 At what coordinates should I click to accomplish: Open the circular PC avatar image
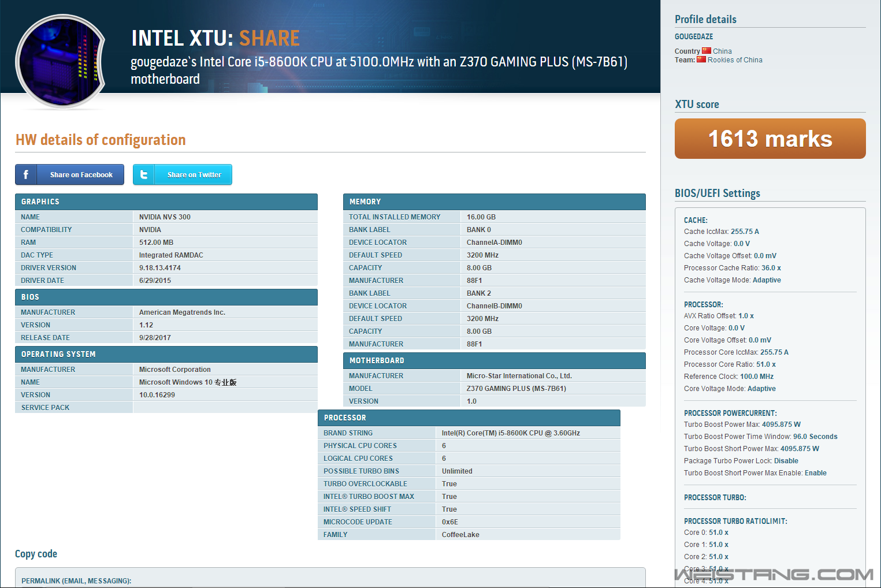(61, 61)
